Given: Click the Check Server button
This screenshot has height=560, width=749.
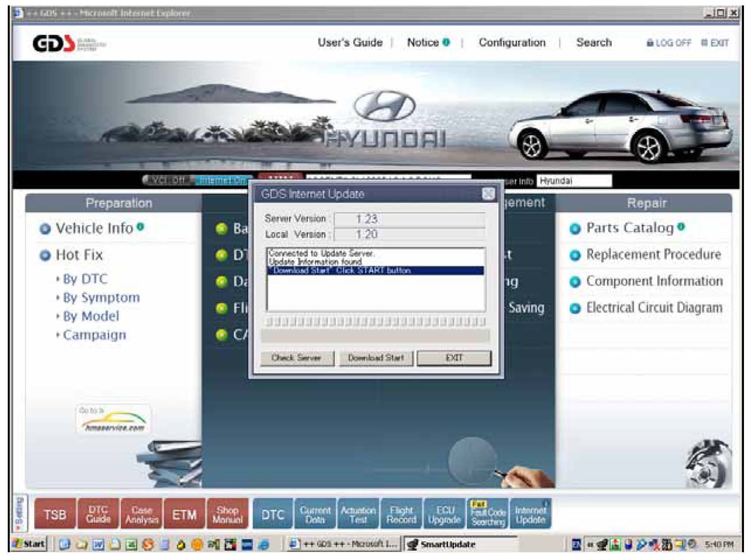Looking at the screenshot, I should coord(297,358).
